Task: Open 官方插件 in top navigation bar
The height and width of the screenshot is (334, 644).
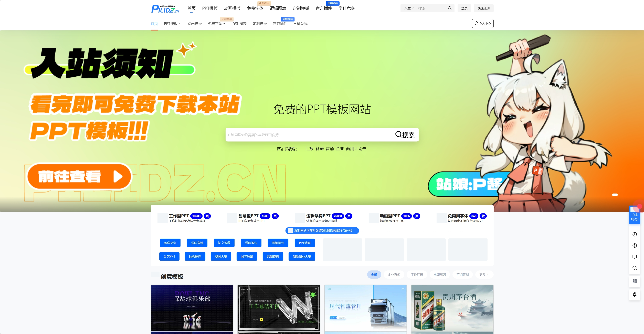Action: (x=324, y=8)
